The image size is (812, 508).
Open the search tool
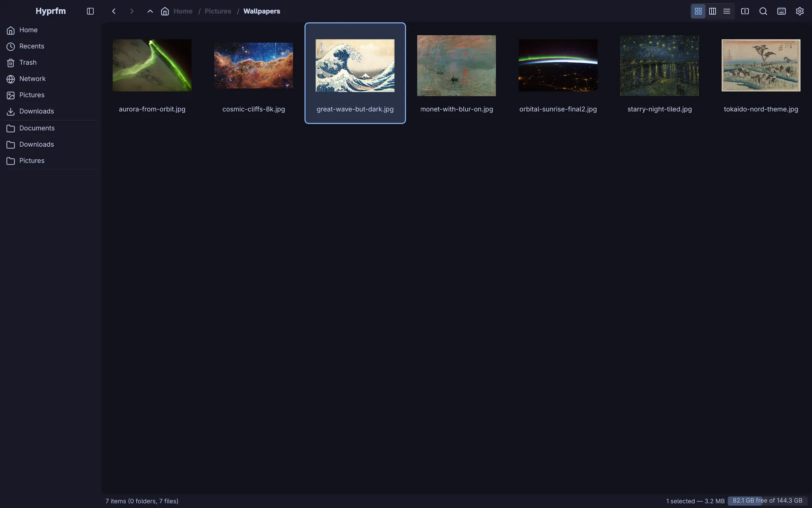click(x=763, y=11)
